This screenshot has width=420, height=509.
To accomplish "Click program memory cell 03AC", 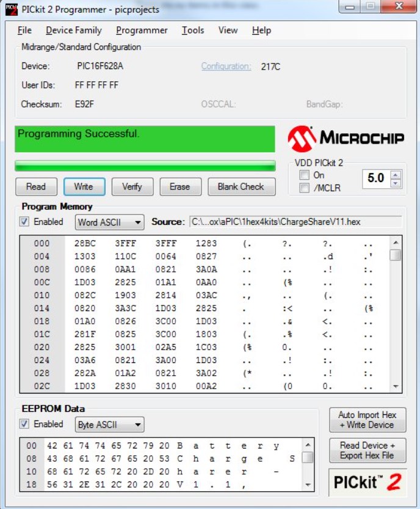I will tap(206, 295).
